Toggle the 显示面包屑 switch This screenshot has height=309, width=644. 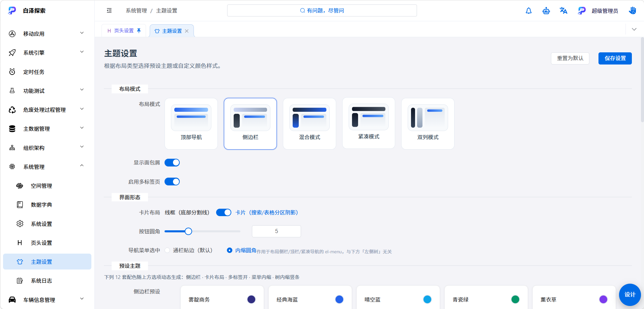[x=172, y=162]
